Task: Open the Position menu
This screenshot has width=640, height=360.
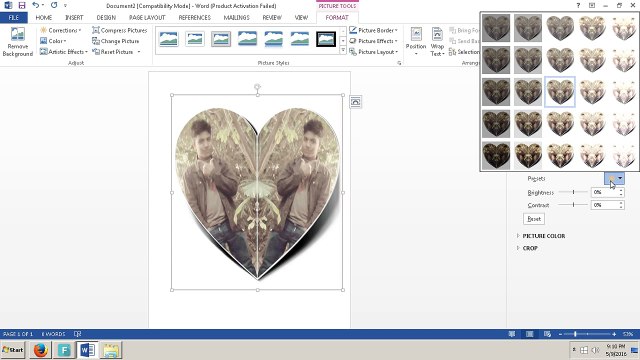Action: tap(416, 41)
